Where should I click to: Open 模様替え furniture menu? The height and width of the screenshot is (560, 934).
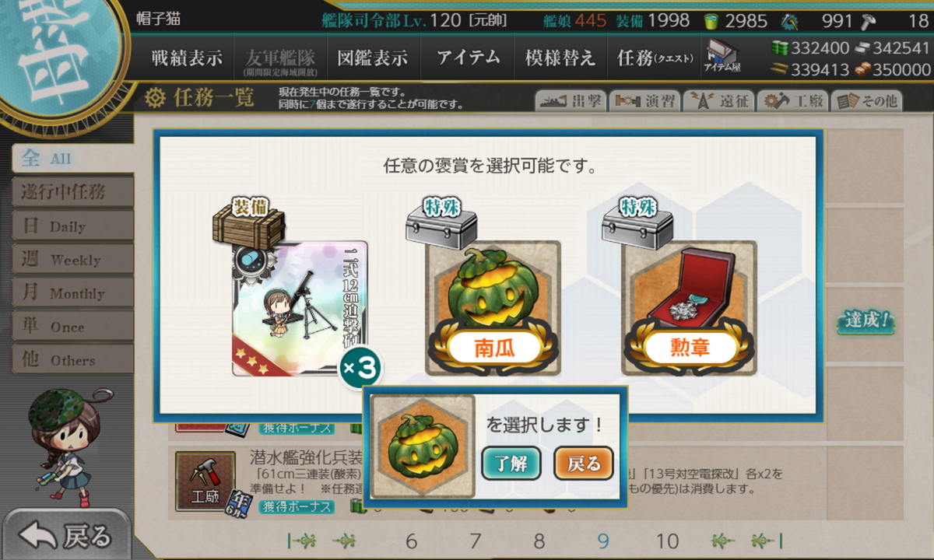click(x=560, y=58)
